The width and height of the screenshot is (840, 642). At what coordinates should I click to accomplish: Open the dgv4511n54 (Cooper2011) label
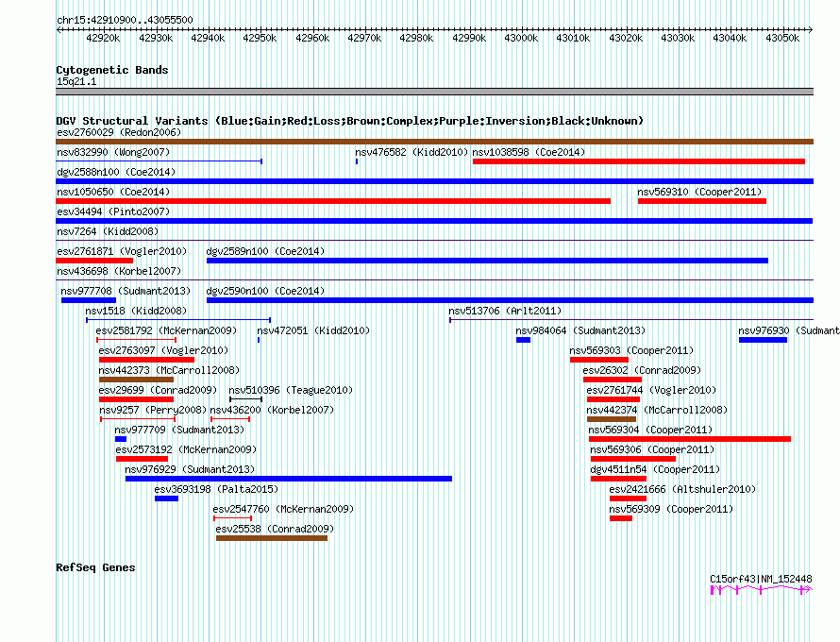point(655,469)
